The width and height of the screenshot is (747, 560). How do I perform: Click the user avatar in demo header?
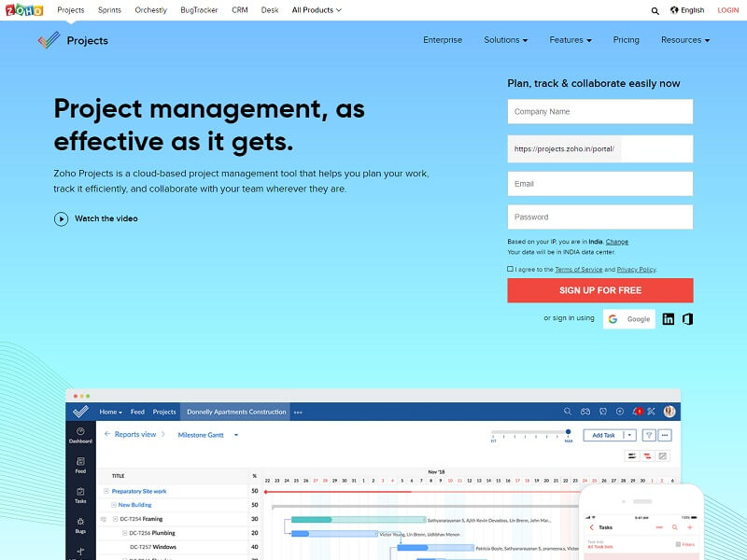pos(669,412)
